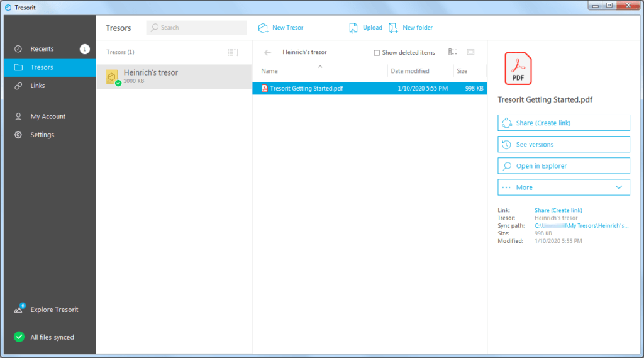Click the Tresors (1) header text

[120, 52]
